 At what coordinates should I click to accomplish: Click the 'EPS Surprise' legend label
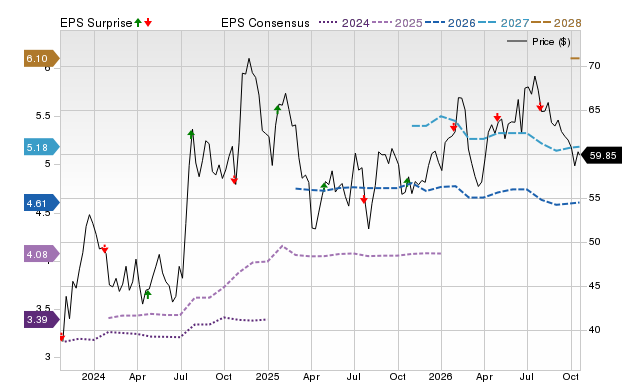pyautogui.click(x=96, y=23)
